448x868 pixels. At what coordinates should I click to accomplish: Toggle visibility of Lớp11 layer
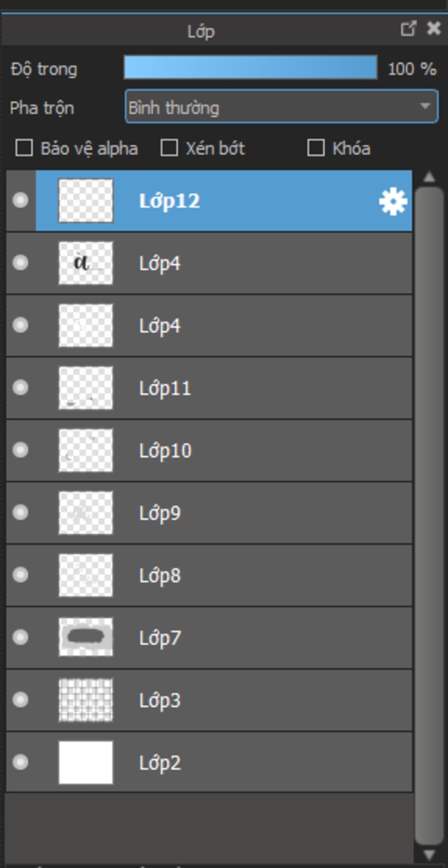point(21,388)
